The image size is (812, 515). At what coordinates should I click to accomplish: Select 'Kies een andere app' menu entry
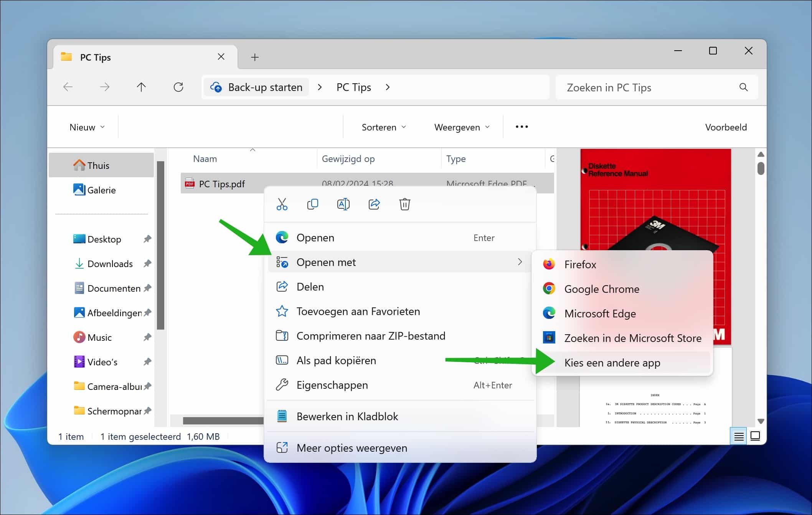tap(612, 363)
